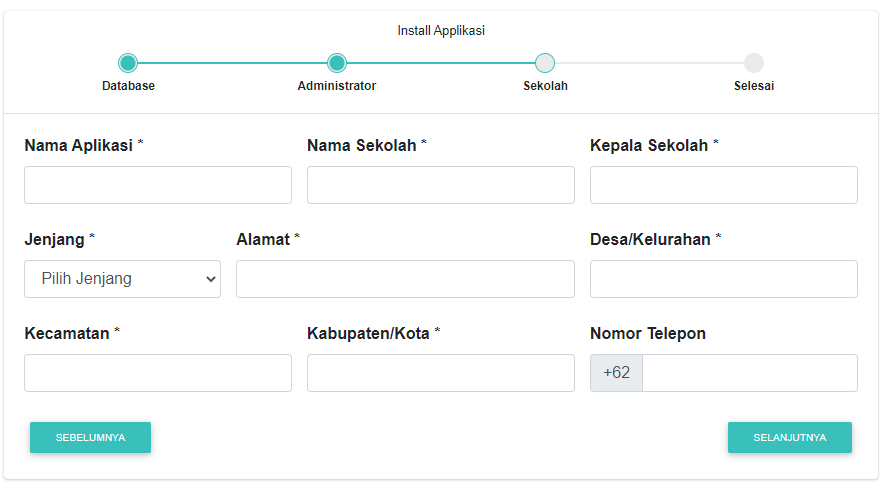Click into the Nama Sekolah input

click(x=440, y=185)
